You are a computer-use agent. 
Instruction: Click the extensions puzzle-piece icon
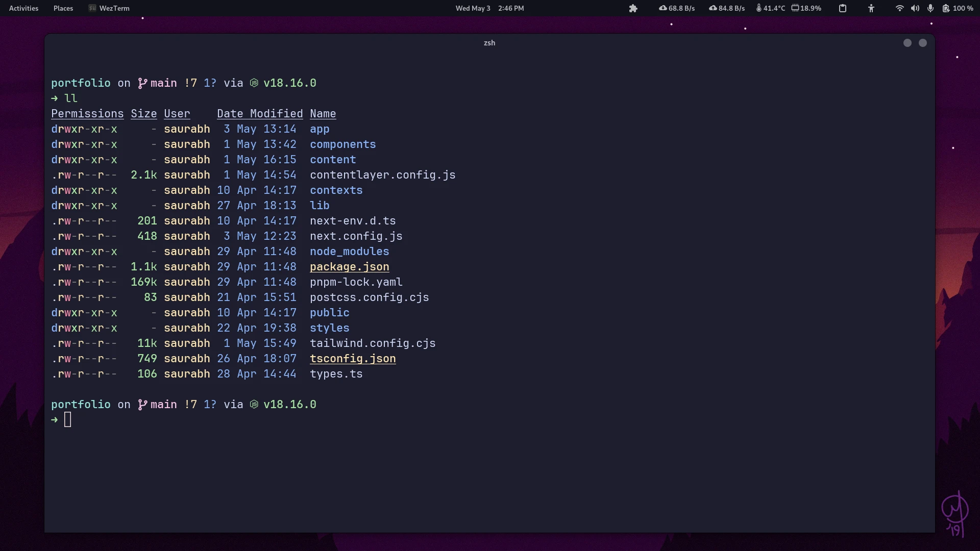(633, 8)
